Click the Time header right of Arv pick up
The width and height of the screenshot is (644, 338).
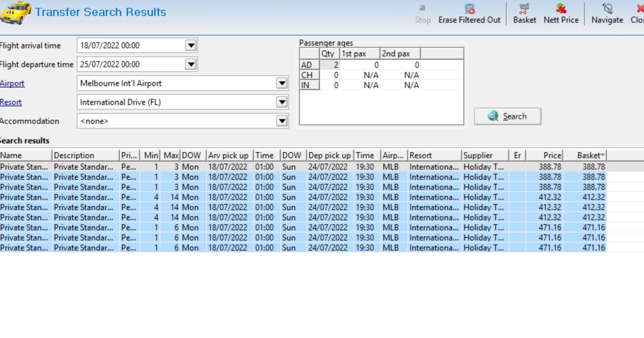(267, 156)
